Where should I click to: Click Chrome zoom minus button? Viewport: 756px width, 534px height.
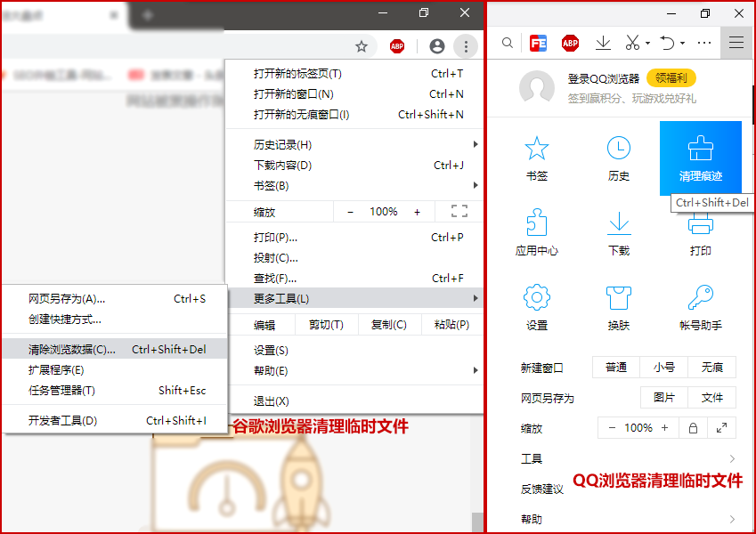pos(351,212)
